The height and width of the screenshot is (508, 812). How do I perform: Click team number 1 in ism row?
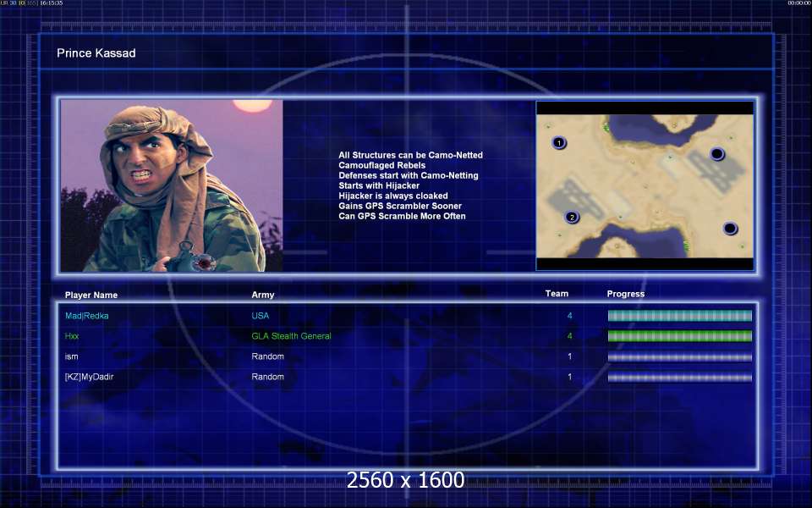[569, 356]
